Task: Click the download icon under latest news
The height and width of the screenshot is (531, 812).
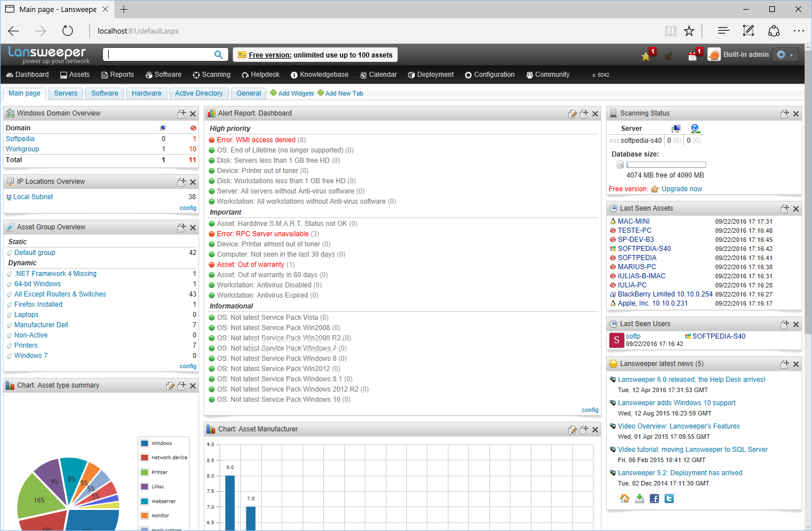Action: [x=640, y=499]
